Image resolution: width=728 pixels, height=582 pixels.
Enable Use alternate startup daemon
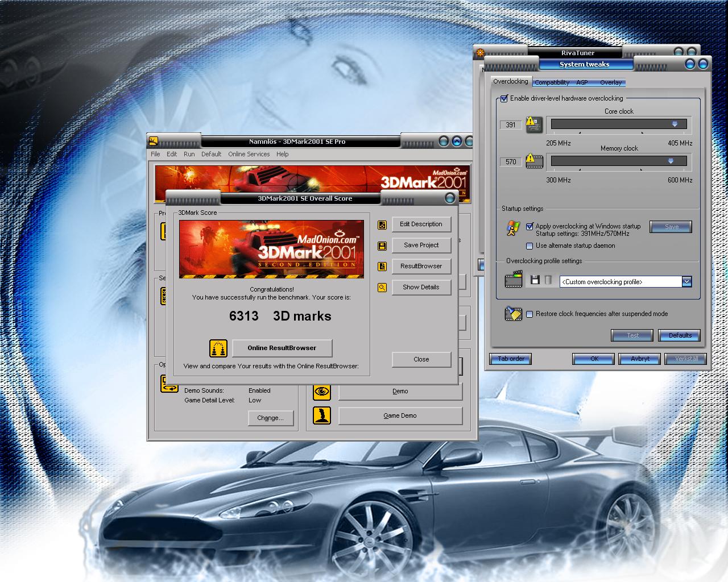pos(530,246)
